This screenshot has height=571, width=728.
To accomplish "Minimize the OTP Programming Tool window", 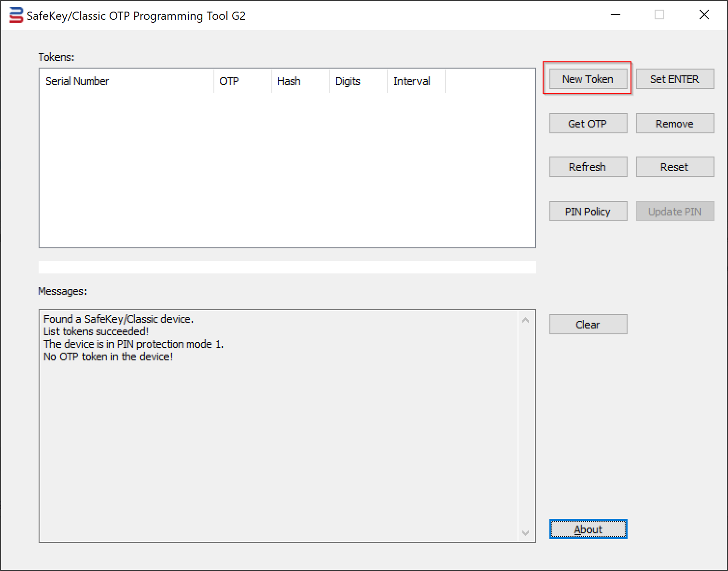I will [x=615, y=15].
